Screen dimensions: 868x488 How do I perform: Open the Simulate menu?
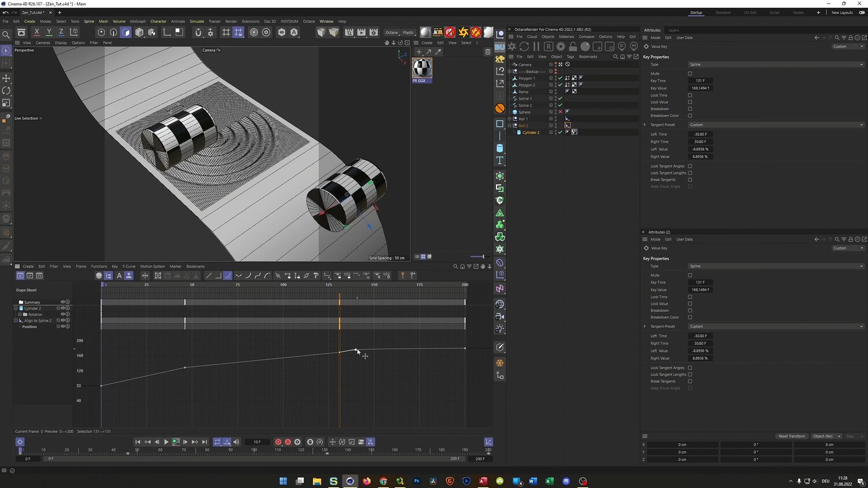coord(197,21)
